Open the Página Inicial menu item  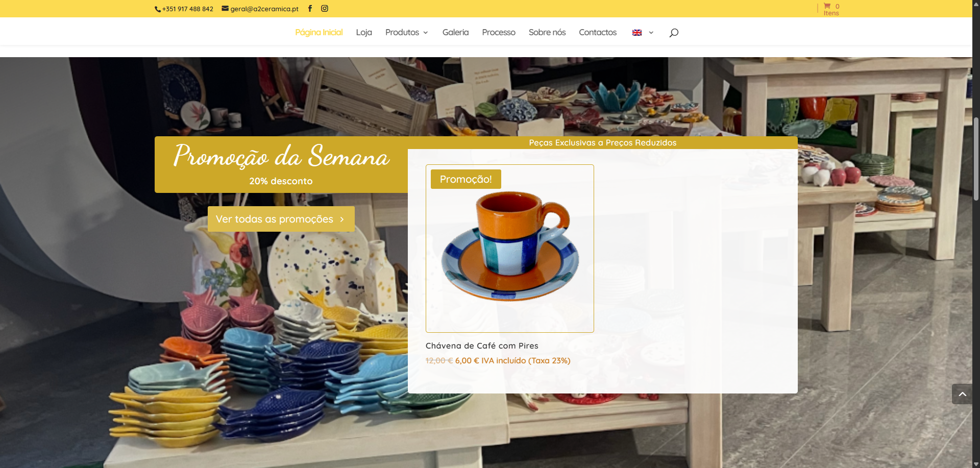coord(319,32)
